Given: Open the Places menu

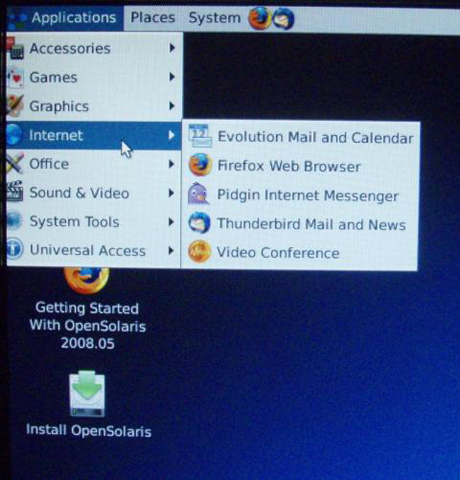Looking at the screenshot, I should click(153, 18).
